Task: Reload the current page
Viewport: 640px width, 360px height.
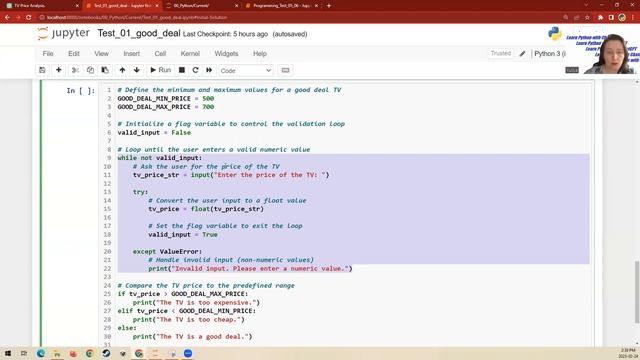Action: 29,17
